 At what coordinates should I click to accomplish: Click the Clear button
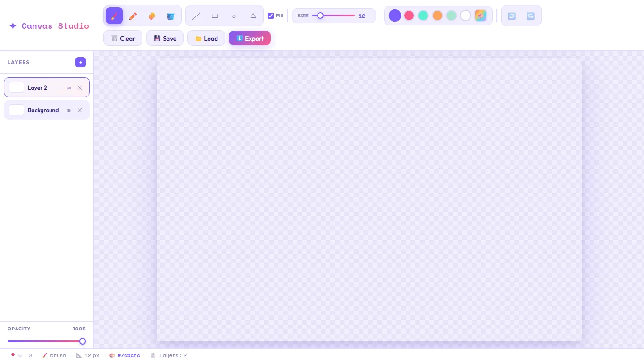(123, 38)
